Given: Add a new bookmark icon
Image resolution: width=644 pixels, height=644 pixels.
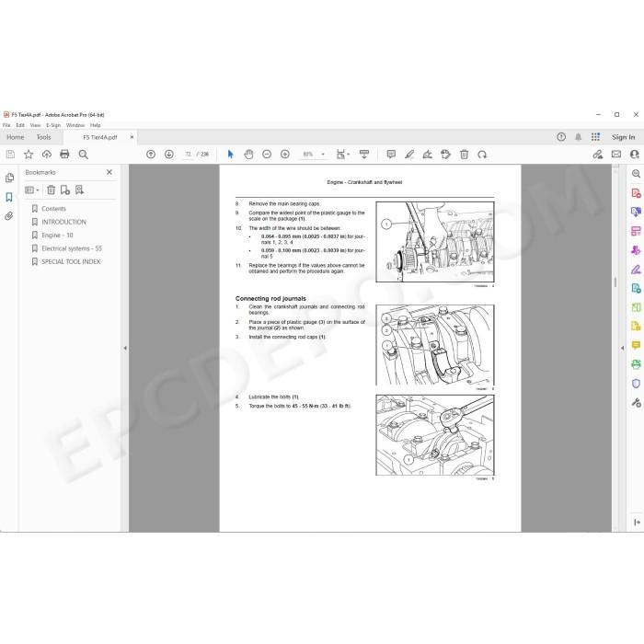Looking at the screenshot, I should coord(65,190).
